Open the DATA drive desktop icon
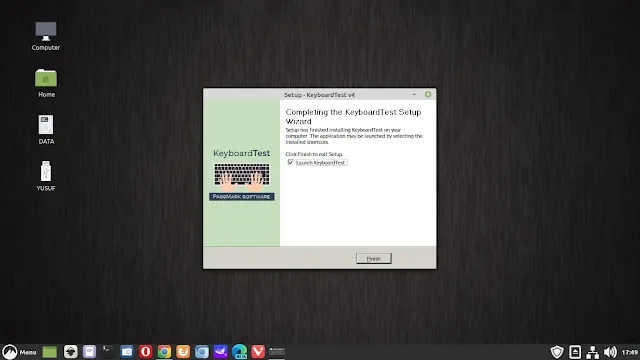 click(46, 129)
